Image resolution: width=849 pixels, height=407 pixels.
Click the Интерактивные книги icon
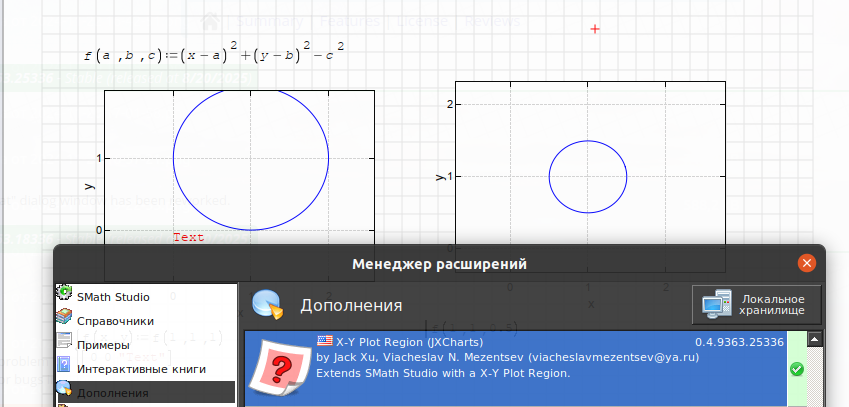point(65,369)
